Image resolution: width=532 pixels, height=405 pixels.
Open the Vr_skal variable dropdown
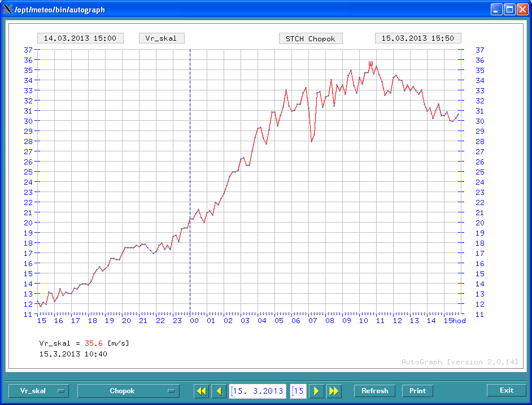pyautogui.click(x=38, y=391)
